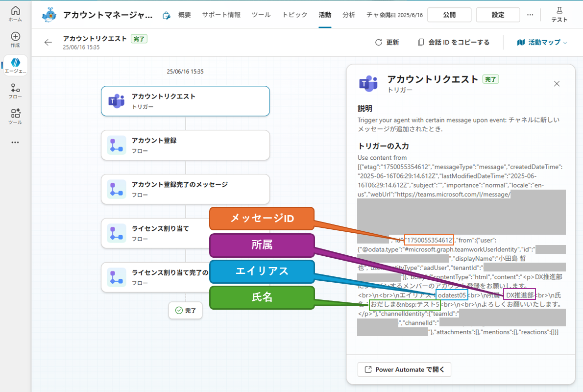Click Power Automate で開く
Viewport: 583px width, 392px height.
pos(404,369)
